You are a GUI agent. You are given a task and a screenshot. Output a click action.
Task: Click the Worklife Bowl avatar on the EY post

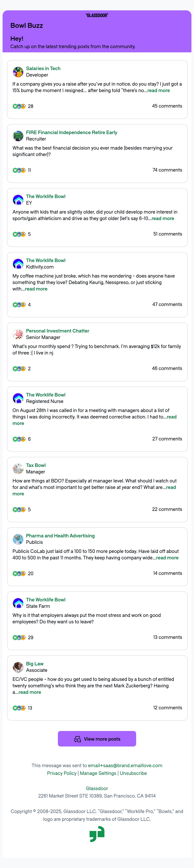[18, 200]
